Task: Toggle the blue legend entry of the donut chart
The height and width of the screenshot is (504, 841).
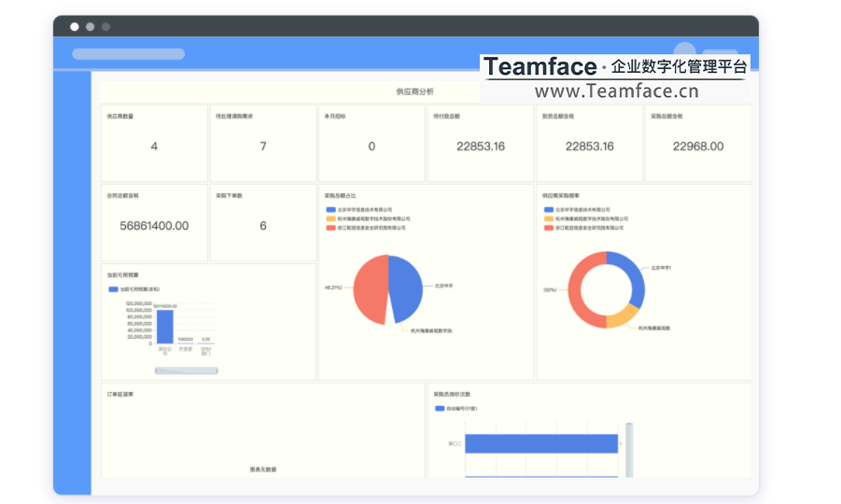Action: 577,210
